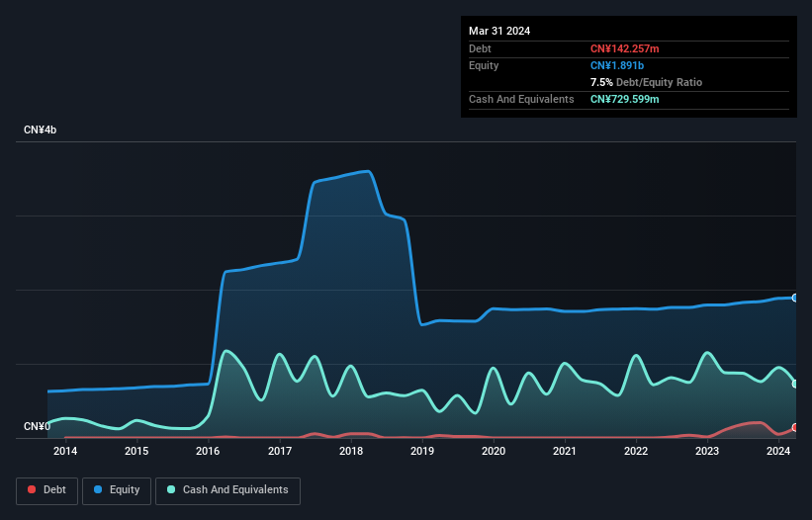Image resolution: width=812 pixels, height=520 pixels.
Task: Click the CN¥142.257m debt value
Action: click(x=624, y=48)
